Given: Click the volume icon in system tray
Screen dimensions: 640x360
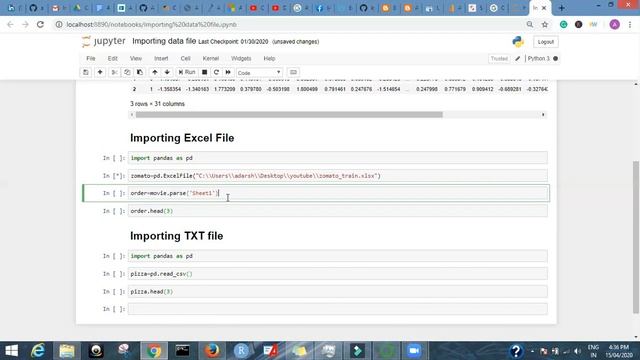Looking at the screenshot, I should (577, 351).
